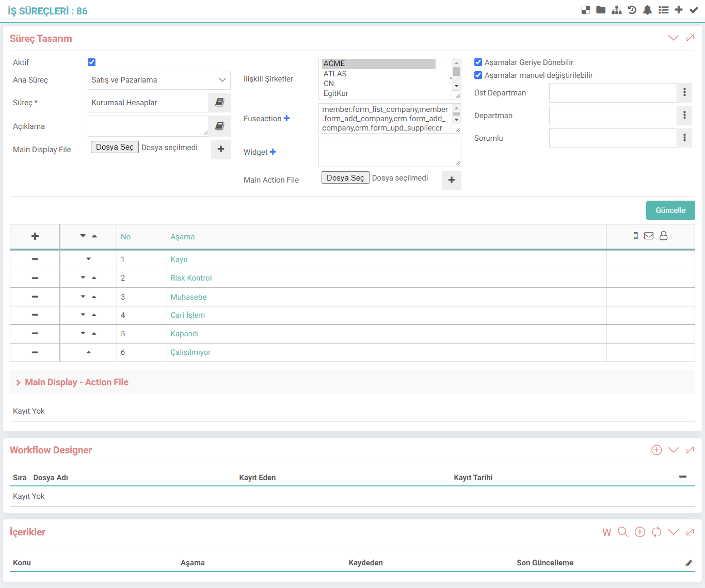
Task: Open the book icon next to Süreç field
Action: 220,103
